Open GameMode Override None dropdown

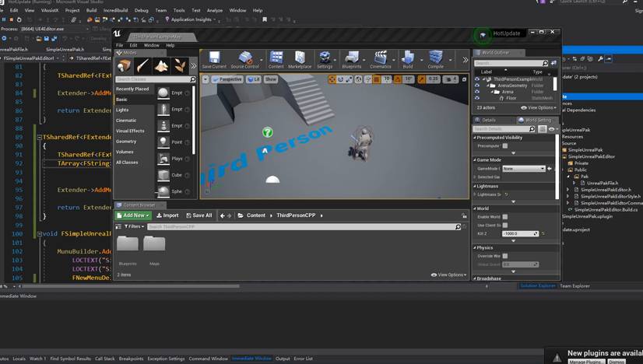coord(524,169)
